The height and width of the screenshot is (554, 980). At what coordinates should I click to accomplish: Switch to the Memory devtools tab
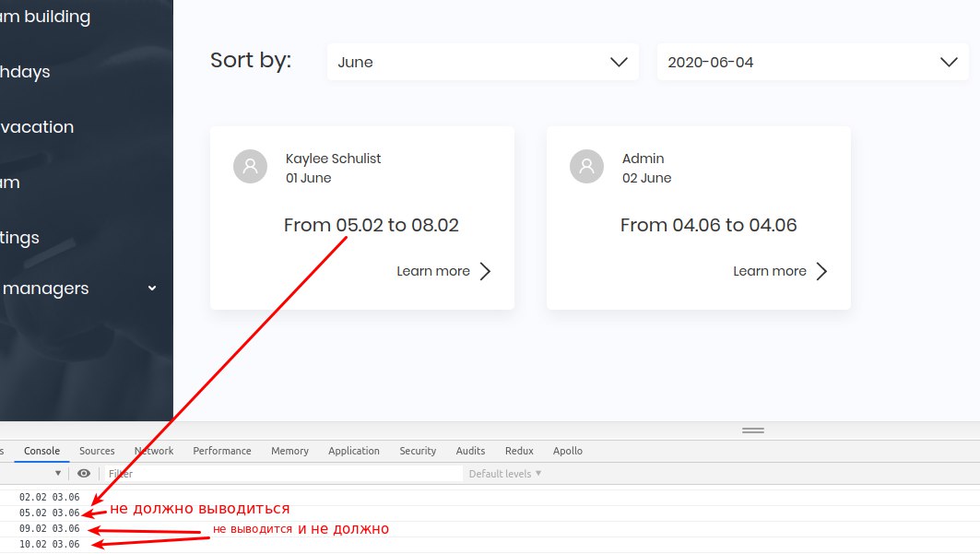(290, 451)
